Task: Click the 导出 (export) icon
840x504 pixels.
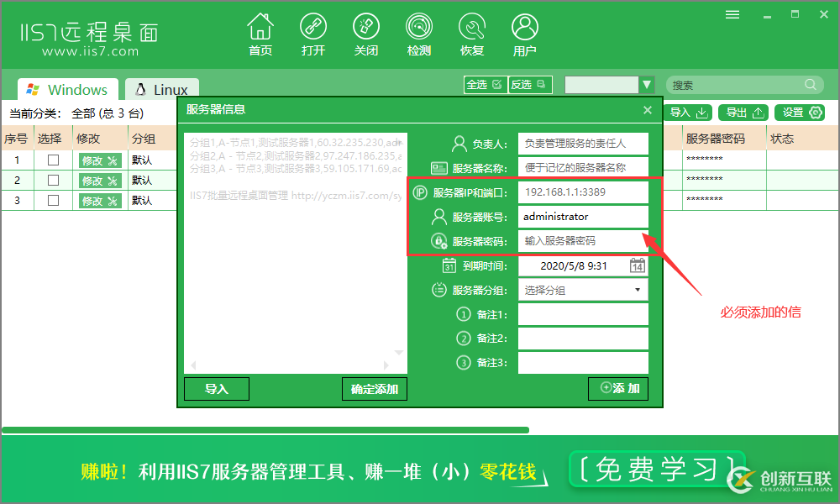Action: pyautogui.click(x=743, y=112)
